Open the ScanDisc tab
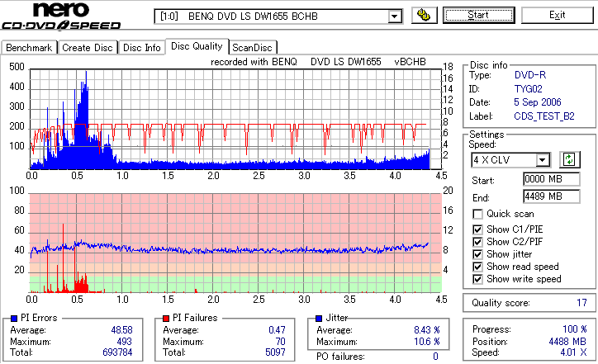598x364 pixels. pyautogui.click(x=252, y=48)
